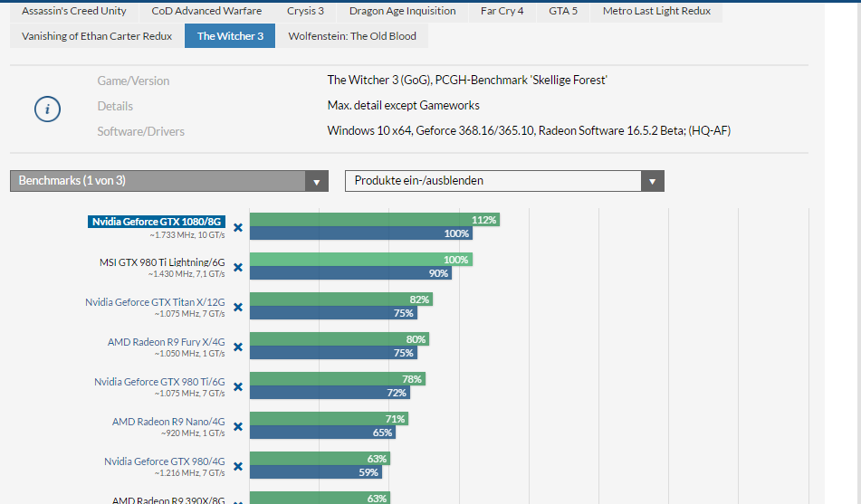Remove AMD Radeon R9 Fury X/4G with X icon

click(238, 347)
